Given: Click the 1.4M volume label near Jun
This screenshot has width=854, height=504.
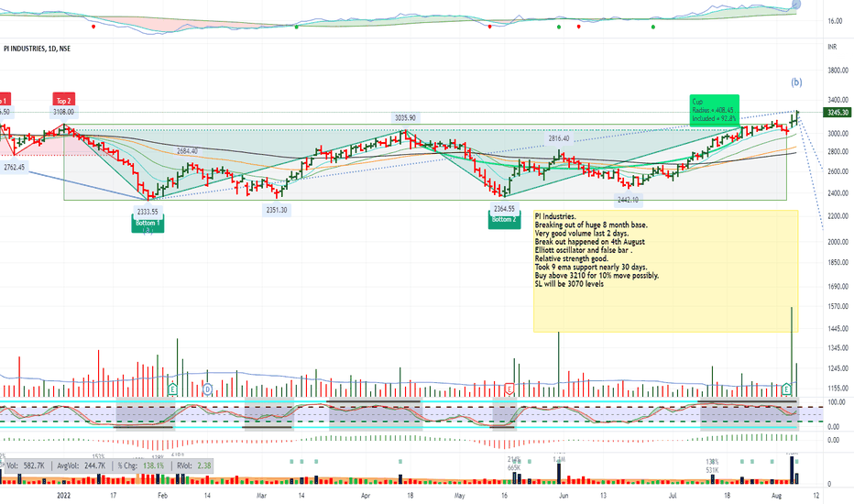Looking at the screenshot, I should coord(559,460).
